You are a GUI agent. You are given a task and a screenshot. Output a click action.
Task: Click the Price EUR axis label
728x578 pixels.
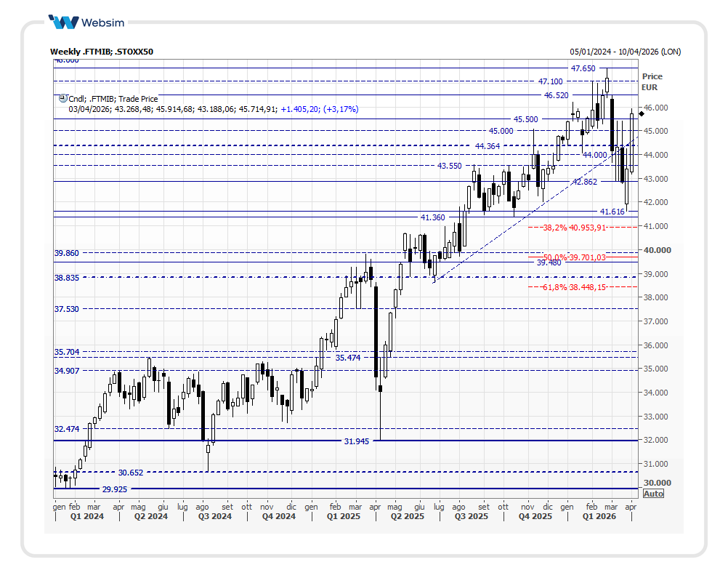(652, 81)
